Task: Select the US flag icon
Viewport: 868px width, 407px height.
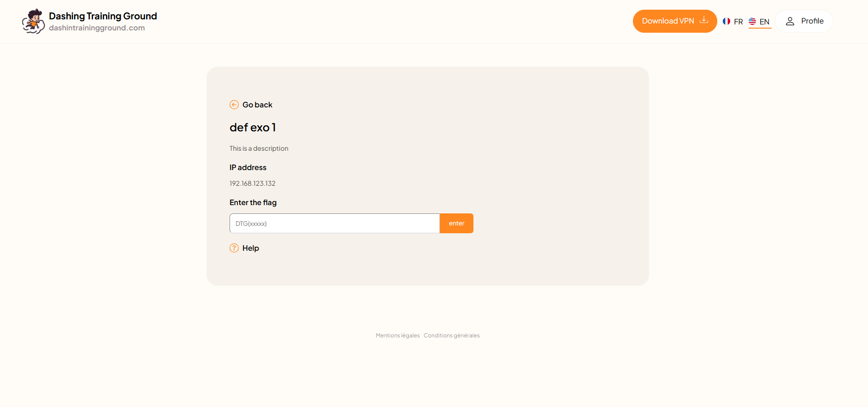Action: pos(752,21)
